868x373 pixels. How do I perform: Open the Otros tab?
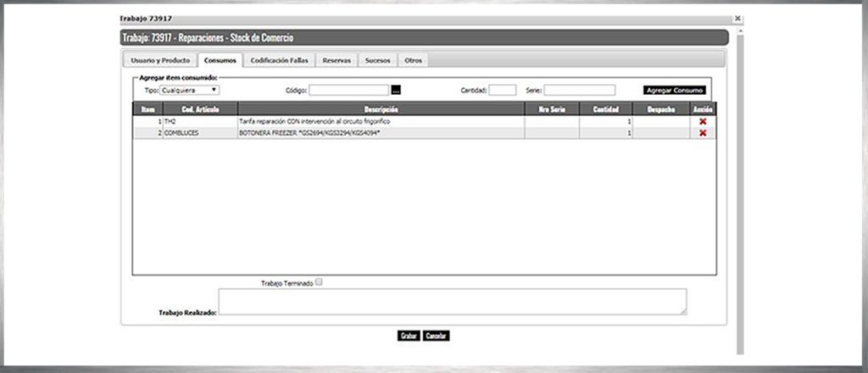pos(413,61)
